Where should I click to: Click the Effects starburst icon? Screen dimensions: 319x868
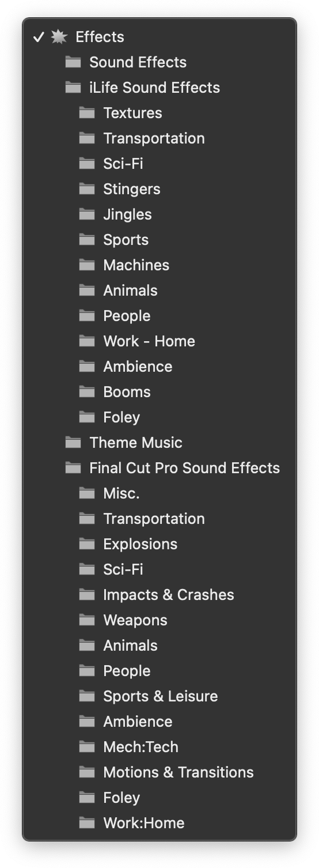click(x=59, y=37)
